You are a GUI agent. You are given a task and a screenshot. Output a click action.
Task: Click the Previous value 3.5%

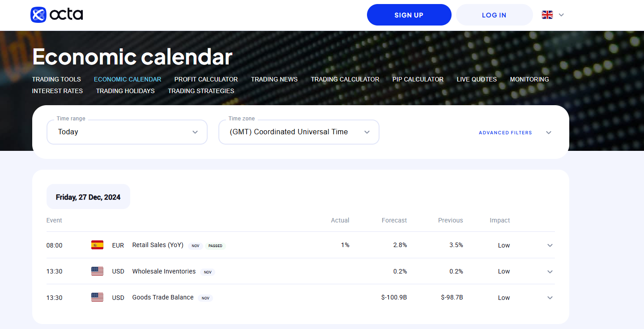456,245
